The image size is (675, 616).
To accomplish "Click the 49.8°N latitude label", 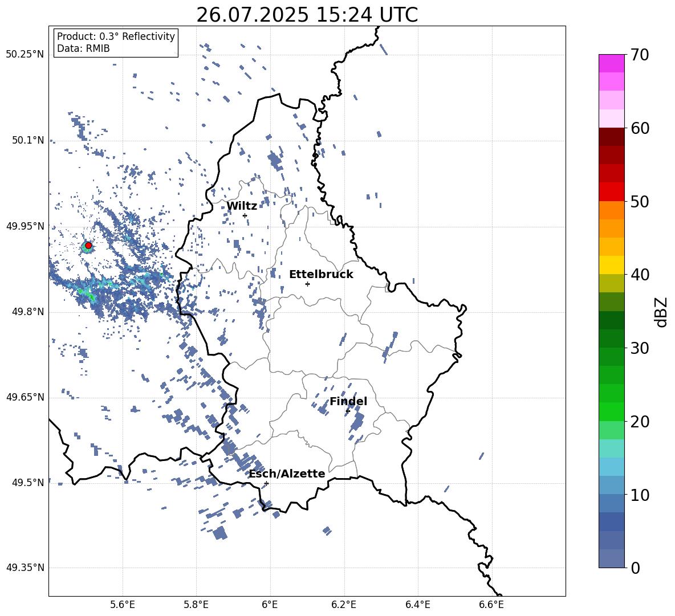I will 28,312.
